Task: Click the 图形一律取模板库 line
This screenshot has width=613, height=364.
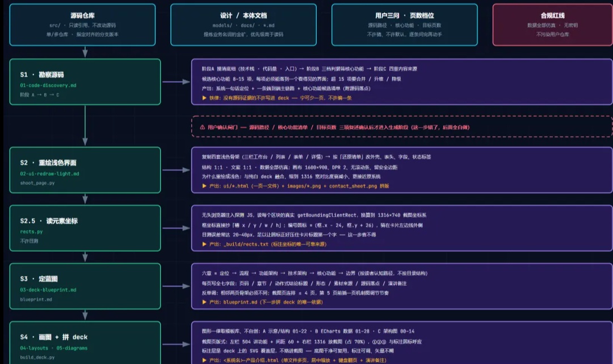Action: coord(308,331)
